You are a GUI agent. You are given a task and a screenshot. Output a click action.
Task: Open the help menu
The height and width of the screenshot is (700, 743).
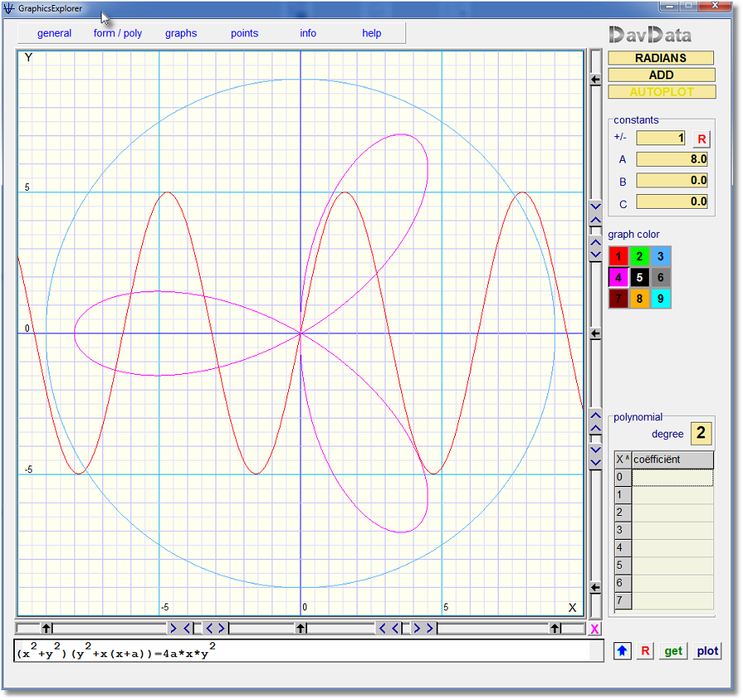pyautogui.click(x=371, y=33)
